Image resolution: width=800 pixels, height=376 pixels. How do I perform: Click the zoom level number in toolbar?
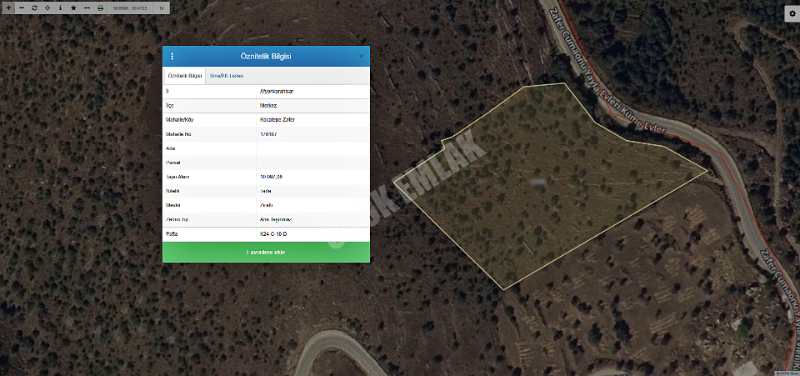[x=161, y=8]
